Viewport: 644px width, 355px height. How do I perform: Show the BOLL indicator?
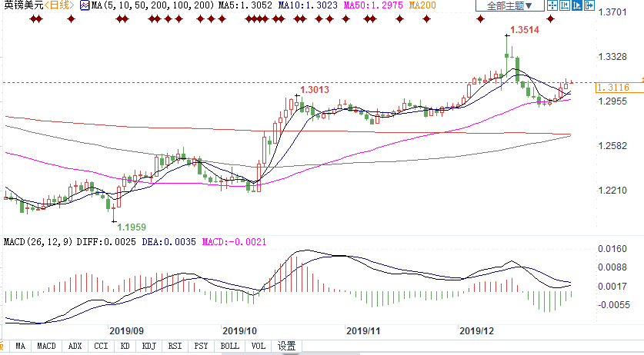point(229,346)
